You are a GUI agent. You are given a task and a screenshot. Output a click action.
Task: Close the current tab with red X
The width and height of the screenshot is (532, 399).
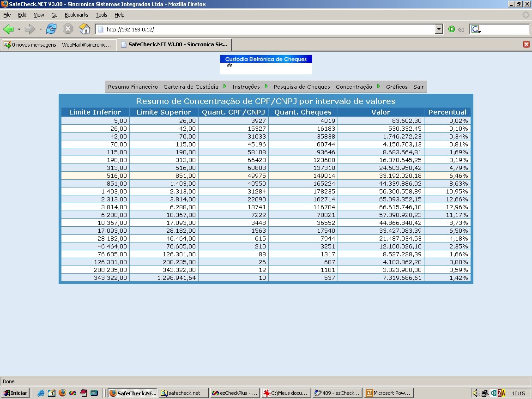point(526,44)
